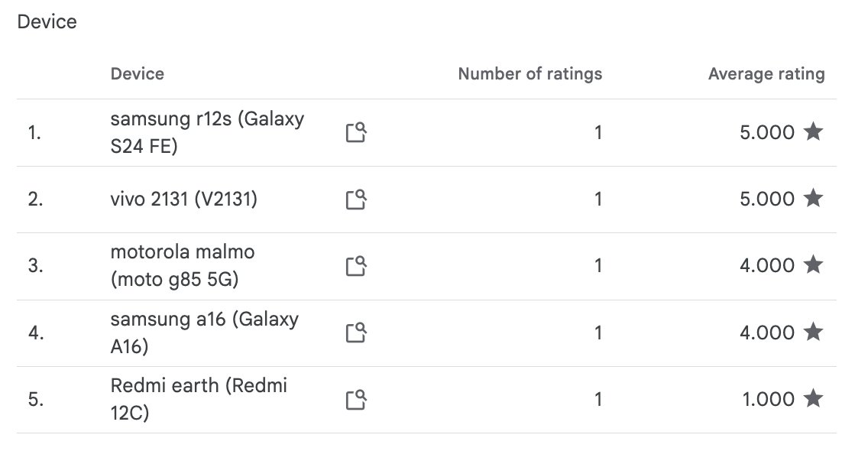Select the samsung r12s (Galaxy S24 FE) device name
The width and height of the screenshot is (868, 451).
point(207,132)
